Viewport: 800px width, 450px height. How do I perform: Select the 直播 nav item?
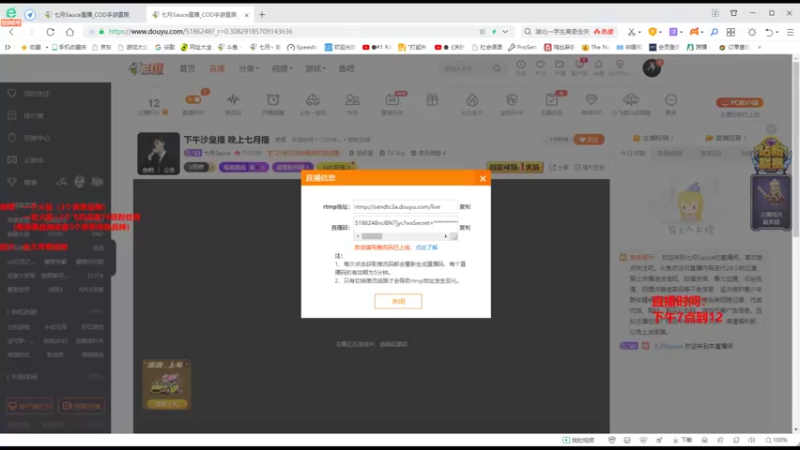[217, 68]
